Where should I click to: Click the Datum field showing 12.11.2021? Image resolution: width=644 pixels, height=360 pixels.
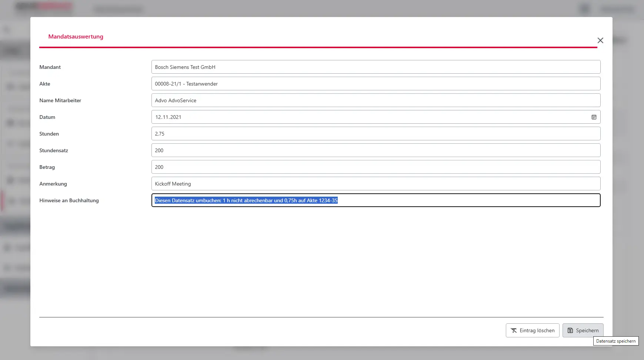point(370,117)
